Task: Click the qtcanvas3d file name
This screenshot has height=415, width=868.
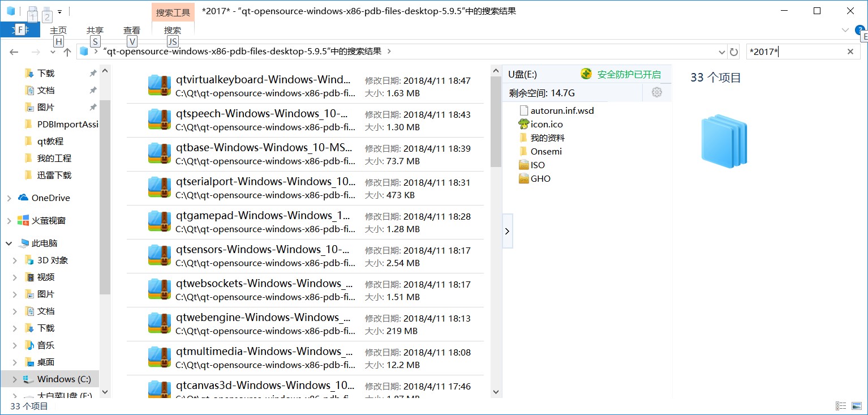Action: pos(265,386)
